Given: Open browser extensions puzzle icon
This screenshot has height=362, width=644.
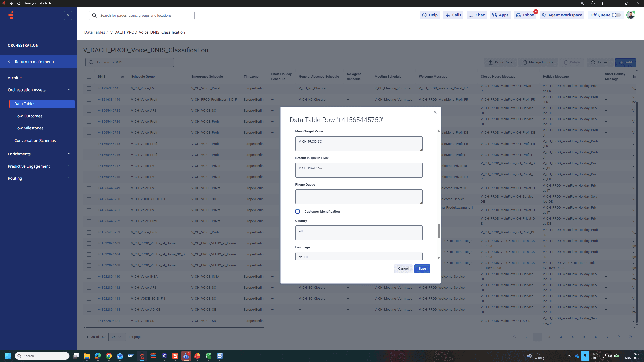Looking at the screenshot, I should tap(592, 3).
